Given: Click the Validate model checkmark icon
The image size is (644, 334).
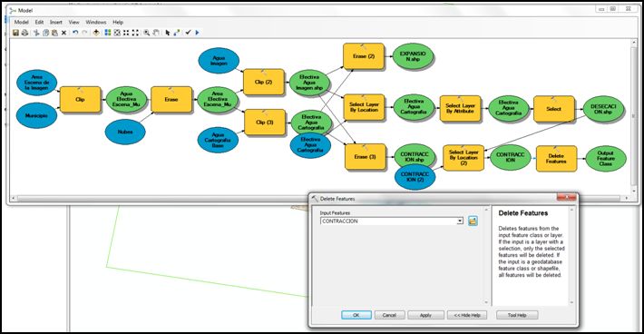Looking at the screenshot, I should 188,33.
